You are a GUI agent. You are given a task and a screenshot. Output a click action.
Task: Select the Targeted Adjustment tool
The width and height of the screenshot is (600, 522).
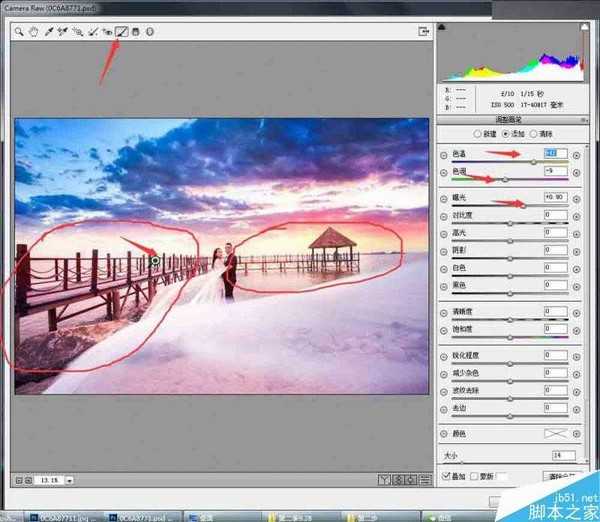[77, 32]
